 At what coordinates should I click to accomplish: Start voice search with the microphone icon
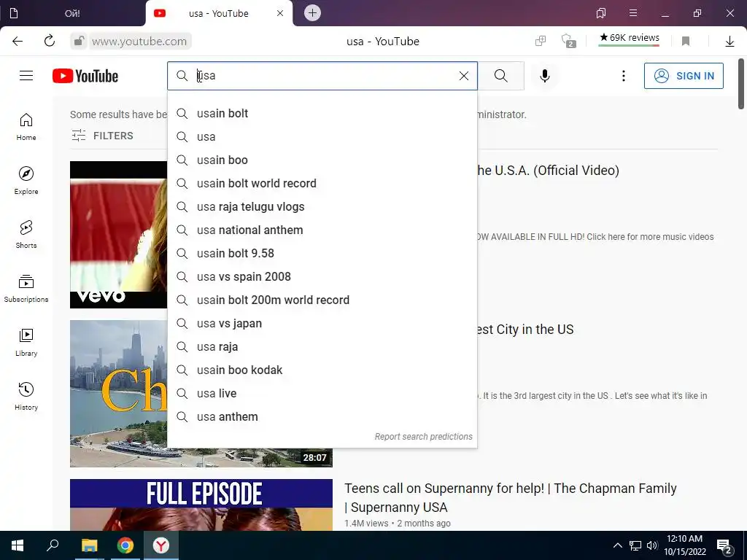[x=544, y=76]
